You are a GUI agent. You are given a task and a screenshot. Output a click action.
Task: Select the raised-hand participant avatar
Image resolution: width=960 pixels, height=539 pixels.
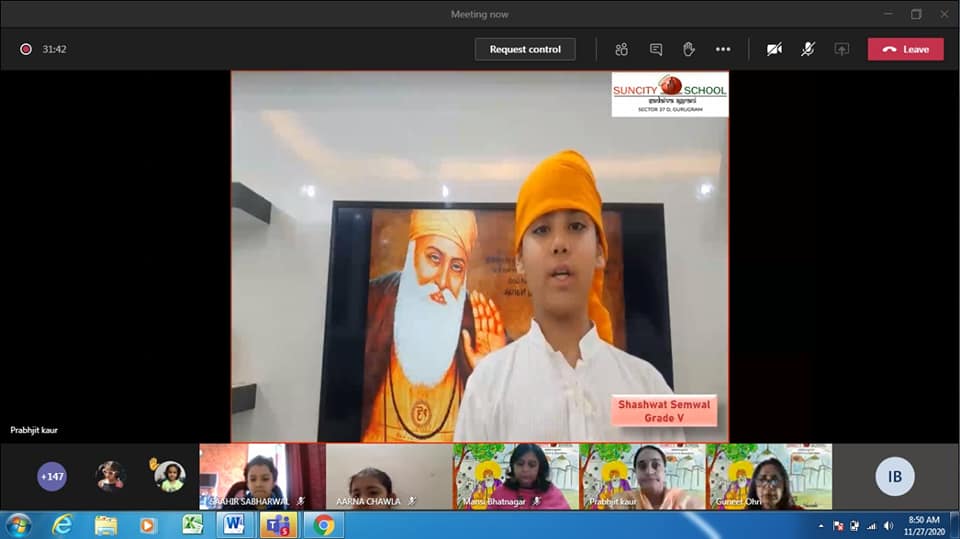pos(170,476)
